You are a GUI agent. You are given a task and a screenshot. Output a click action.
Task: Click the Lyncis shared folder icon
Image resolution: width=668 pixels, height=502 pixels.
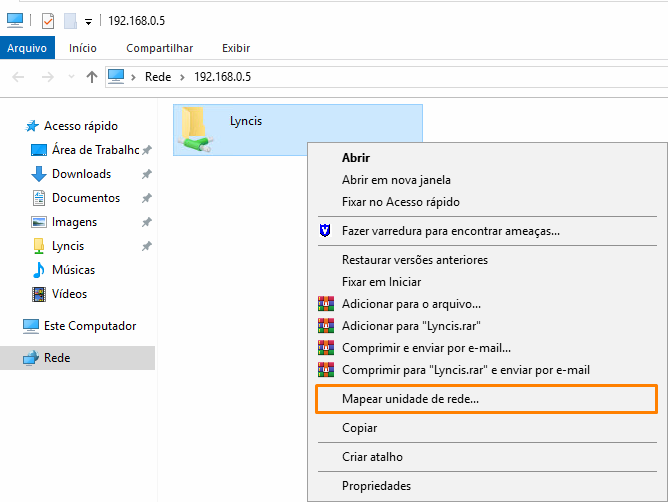pyautogui.click(x=195, y=130)
